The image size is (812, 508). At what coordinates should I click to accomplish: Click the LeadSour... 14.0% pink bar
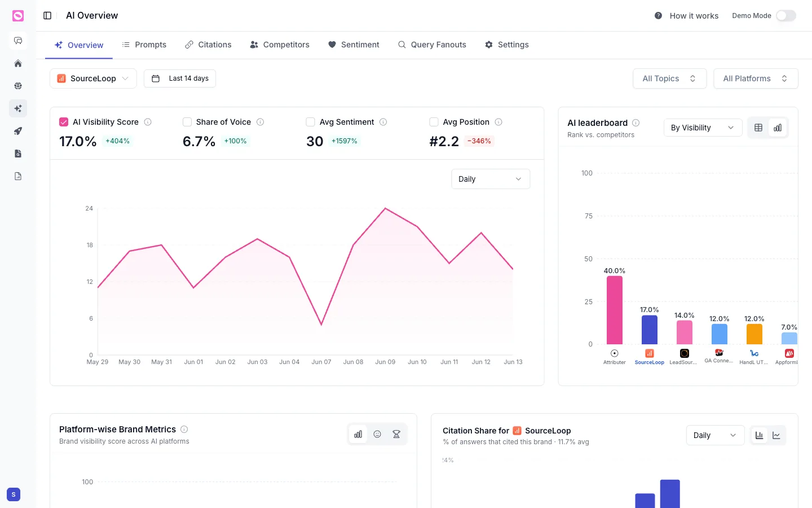685,332
